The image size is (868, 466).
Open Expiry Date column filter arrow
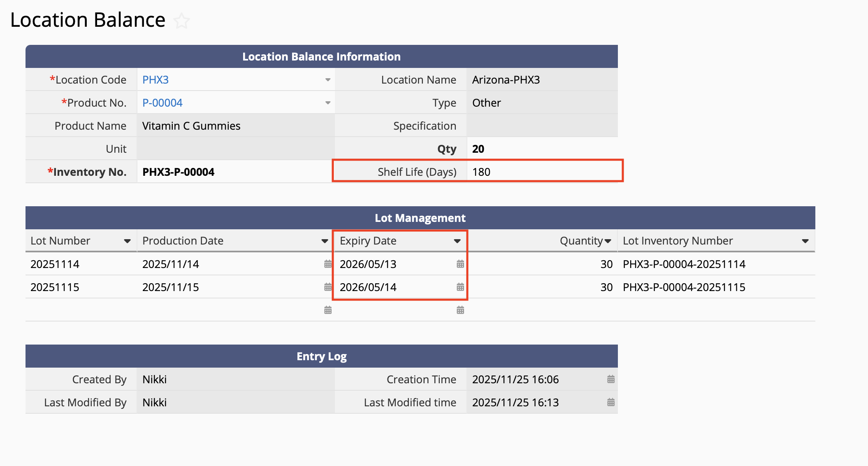tap(457, 241)
